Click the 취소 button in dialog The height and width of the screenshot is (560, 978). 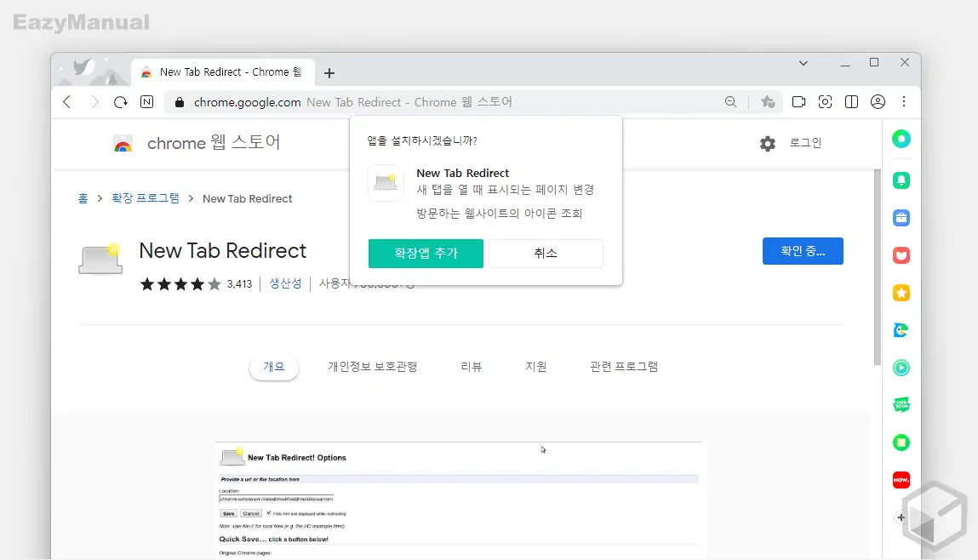coord(546,253)
